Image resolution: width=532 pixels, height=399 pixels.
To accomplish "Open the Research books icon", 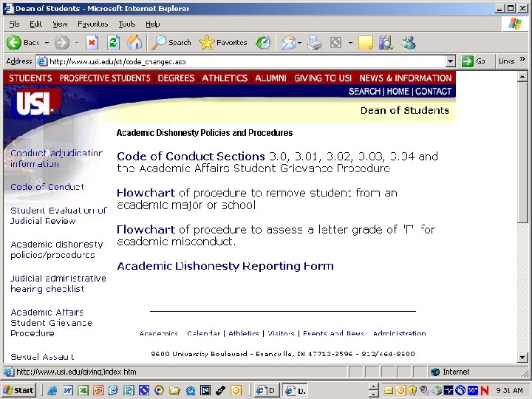I will point(386,43).
